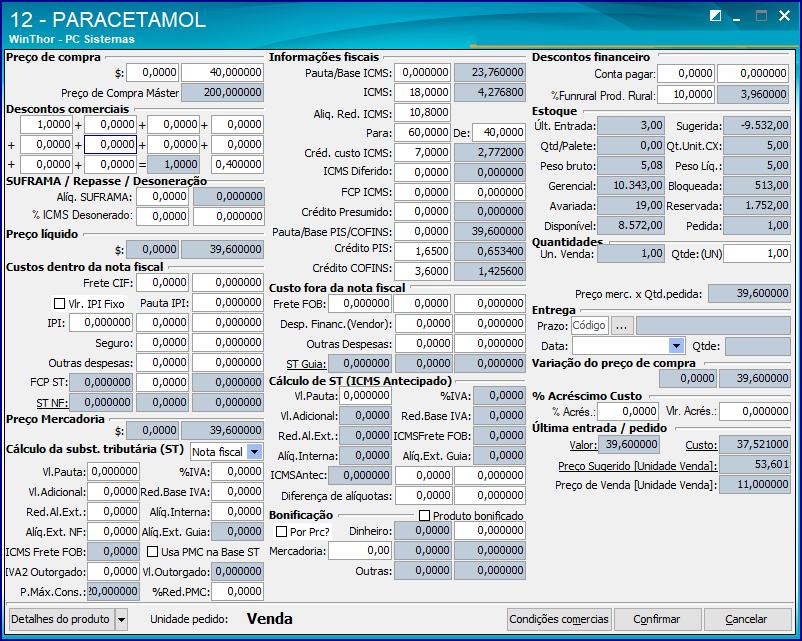Click the Preço de Venda value 11,000000
The image size is (802, 641).
[755, 484]
